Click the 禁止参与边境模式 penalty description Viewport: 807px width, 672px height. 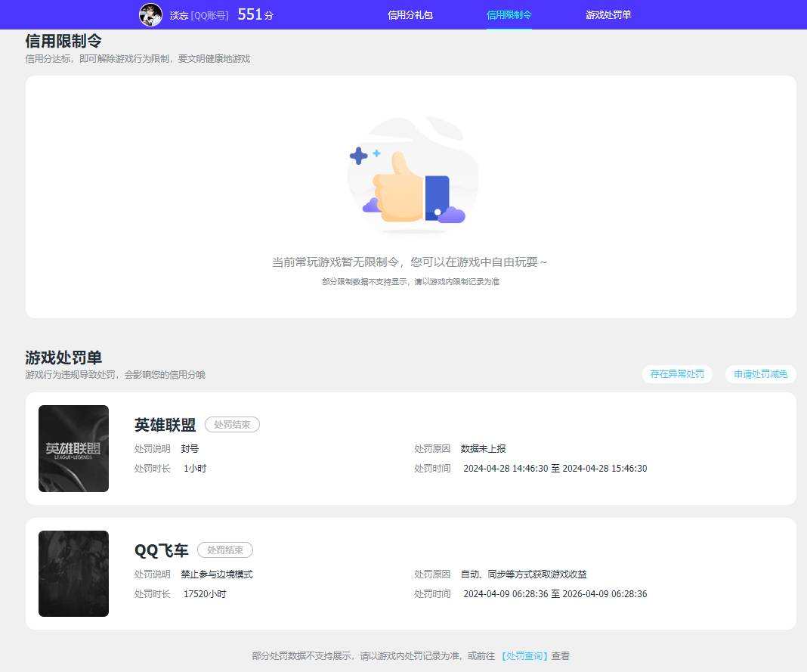pyautogui.click(x=217, y=574)
